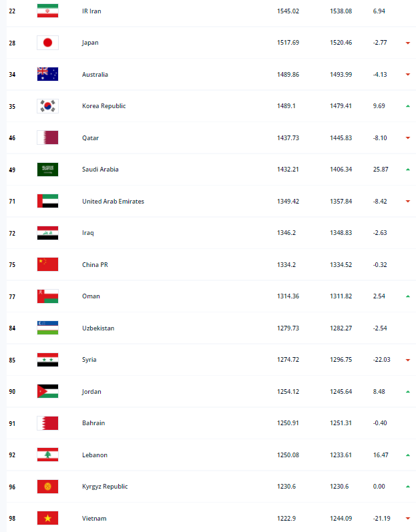The height and width of the screenshot is (532, 416).
Task: Click the Japan flag icon
Action: (x=47, y=43)
